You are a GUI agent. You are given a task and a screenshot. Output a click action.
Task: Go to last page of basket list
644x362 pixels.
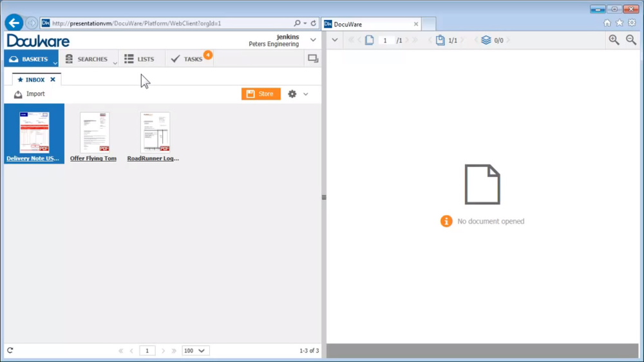(174, 351)
